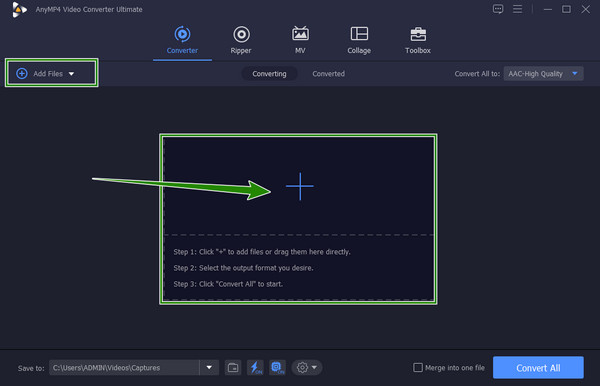Maximize the AnyMP4 window
The width and height of the screenshot is (600, 386).
click(x=566, y=9)
